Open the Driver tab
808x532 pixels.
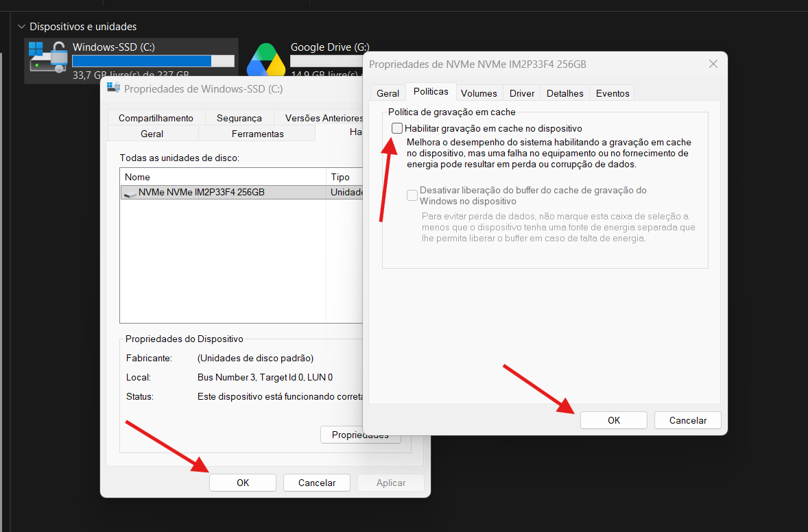tap(521, 93)
